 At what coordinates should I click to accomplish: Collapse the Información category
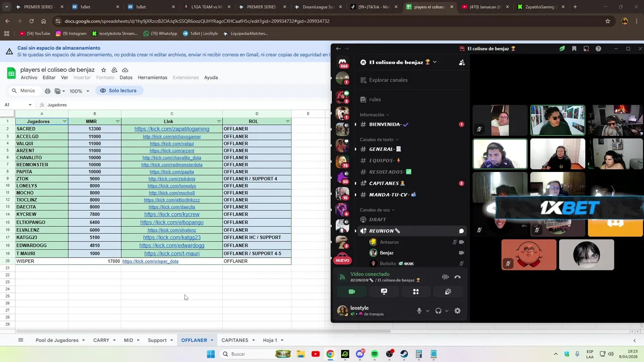pos(374,115)
